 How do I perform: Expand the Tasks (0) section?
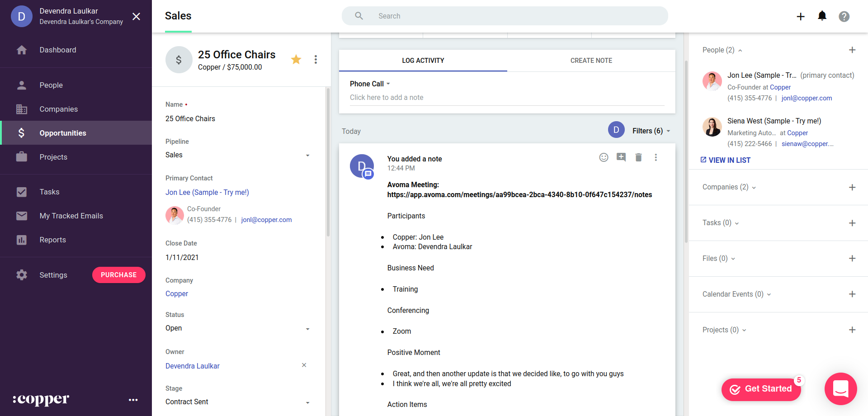tap(721, 223)
